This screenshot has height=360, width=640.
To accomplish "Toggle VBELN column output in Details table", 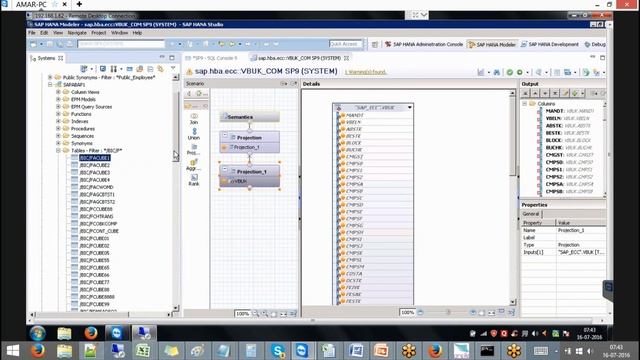I will 342,122.
